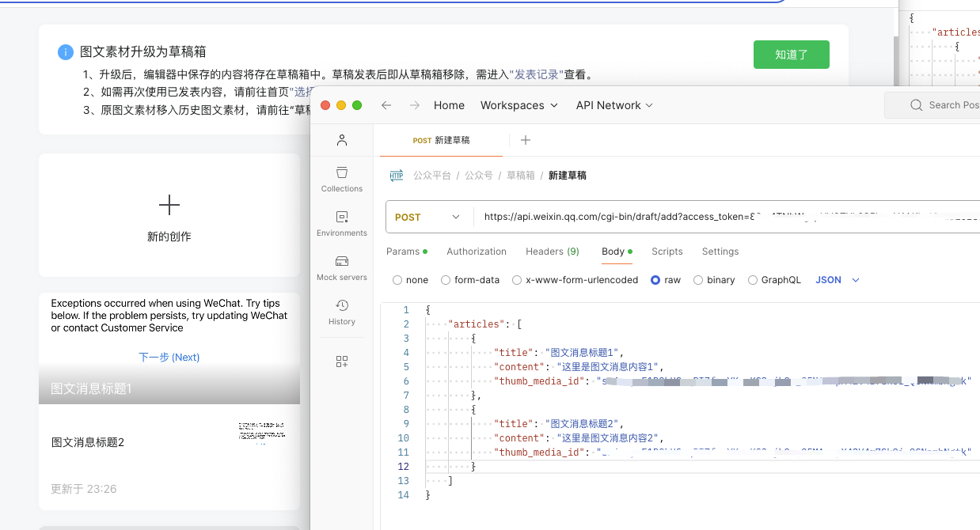Image resolution: width=980 pixels, height=530 pixels.
Task: Expand the Workspaces menu
Action: click(x=519, y=105)
